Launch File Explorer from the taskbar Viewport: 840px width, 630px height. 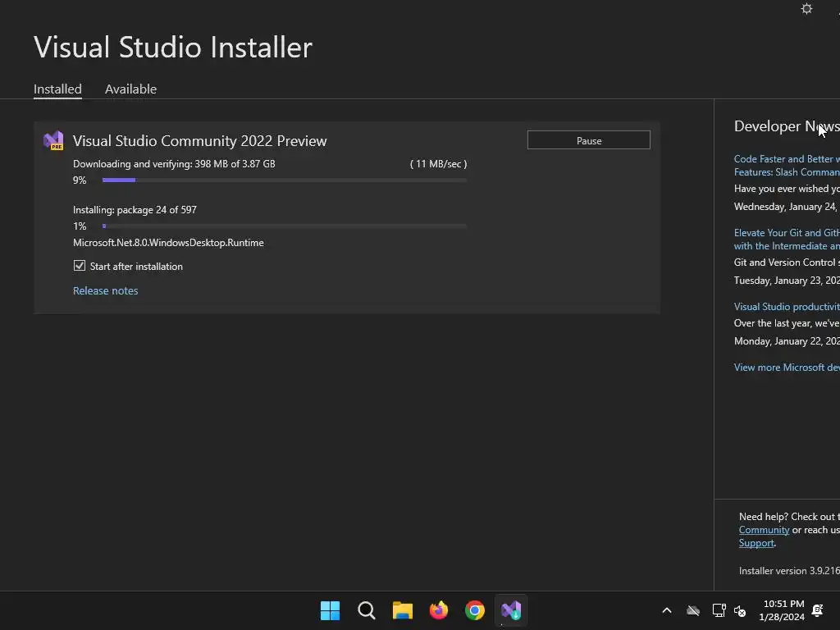pos(402,610)
